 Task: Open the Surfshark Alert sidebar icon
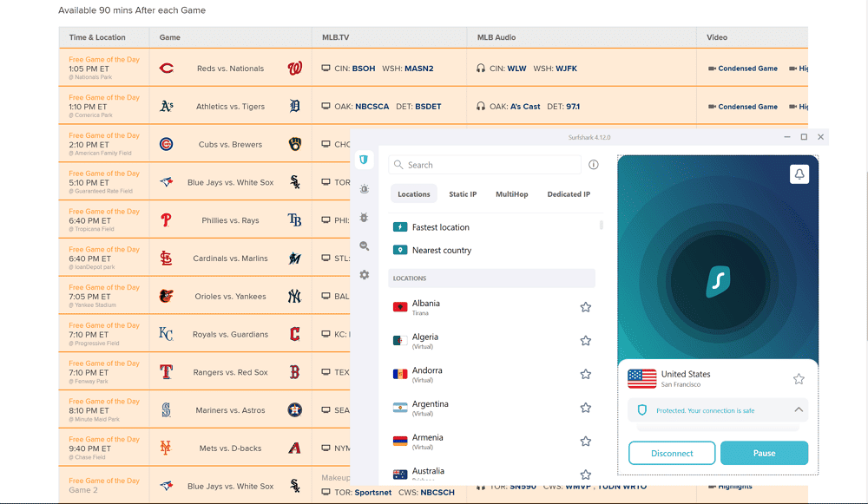pos(365,188)
